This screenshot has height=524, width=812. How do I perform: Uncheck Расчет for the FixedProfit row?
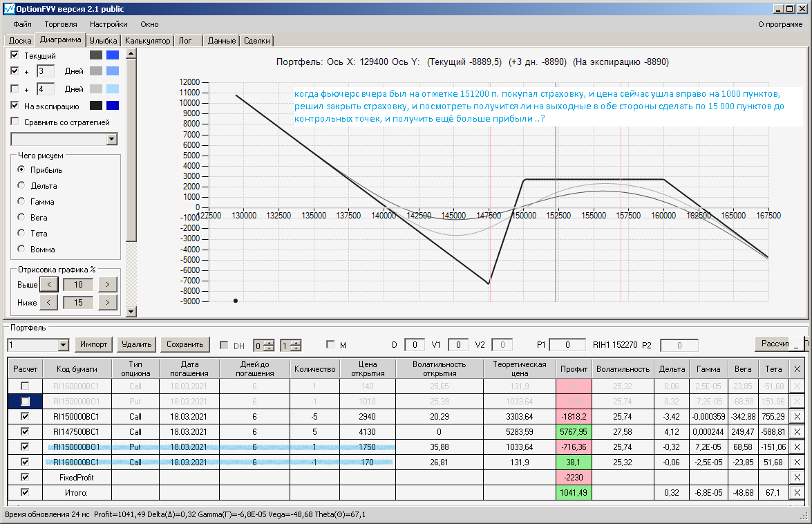(x=25, y=477)
